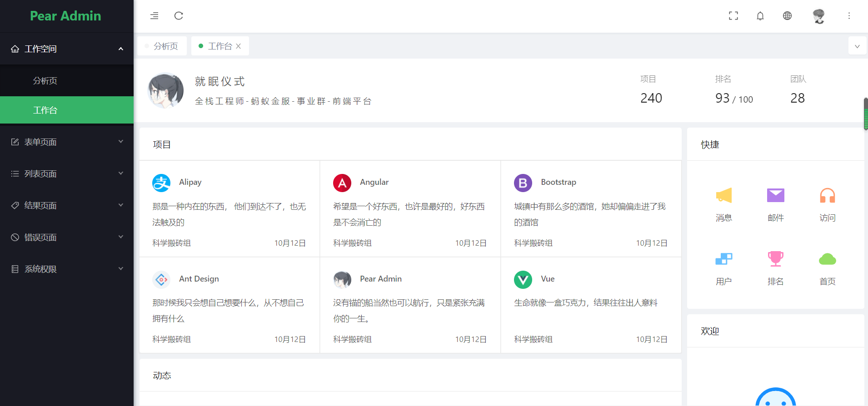Open the Vue project title
The width and height of the screenshot is (868, 406).
tap(548, 279)
